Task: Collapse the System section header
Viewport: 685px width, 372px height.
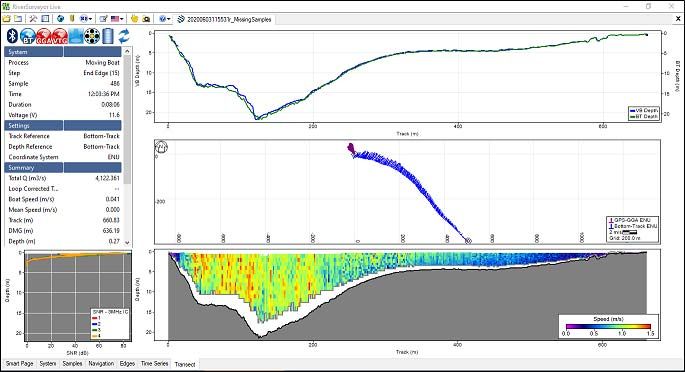Action: point(64,52)
